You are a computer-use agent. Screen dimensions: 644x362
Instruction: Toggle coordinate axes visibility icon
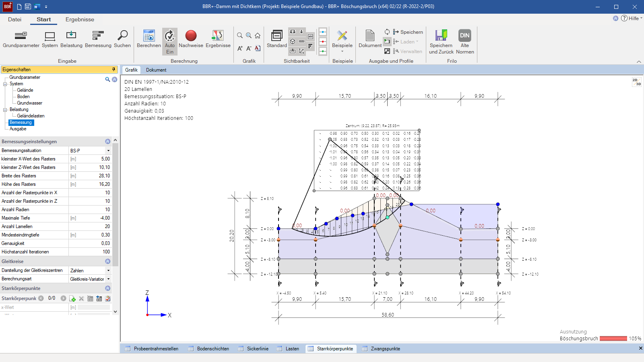[x=301, y=51]
